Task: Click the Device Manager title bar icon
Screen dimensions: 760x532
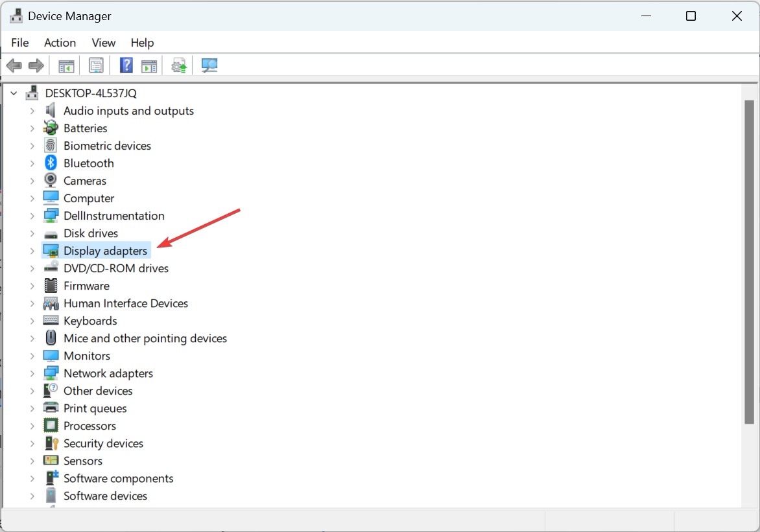Action: click(16, 16)
